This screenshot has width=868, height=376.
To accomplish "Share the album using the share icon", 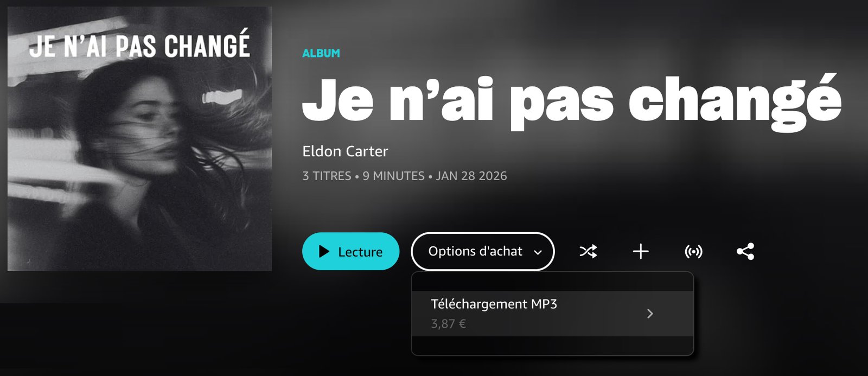I will tap(745, 251).
